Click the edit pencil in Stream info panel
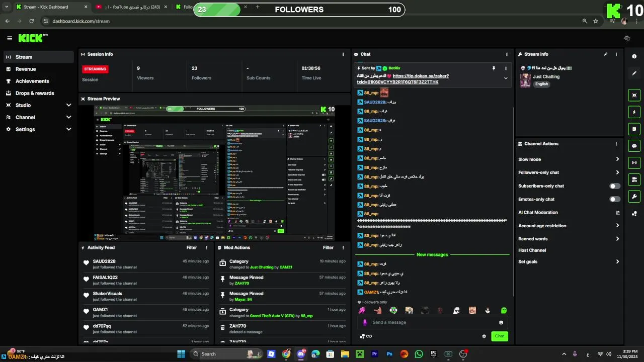 [606, 54]
